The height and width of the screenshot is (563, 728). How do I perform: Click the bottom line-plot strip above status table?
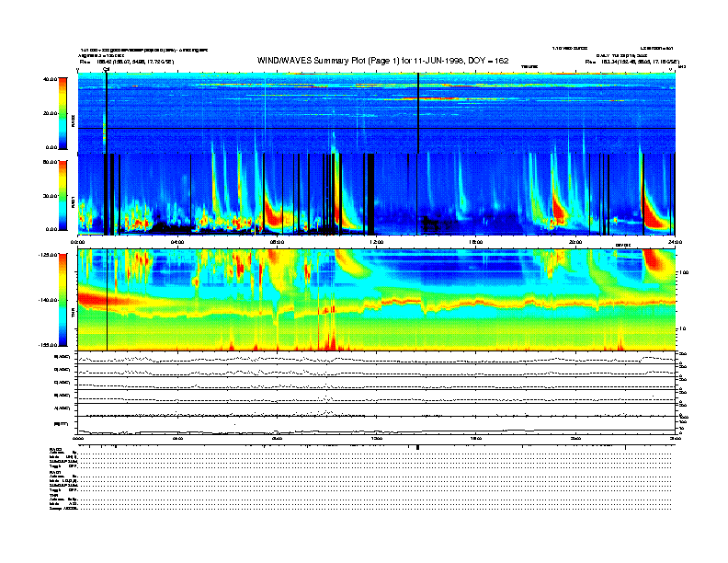coord(376,426)
